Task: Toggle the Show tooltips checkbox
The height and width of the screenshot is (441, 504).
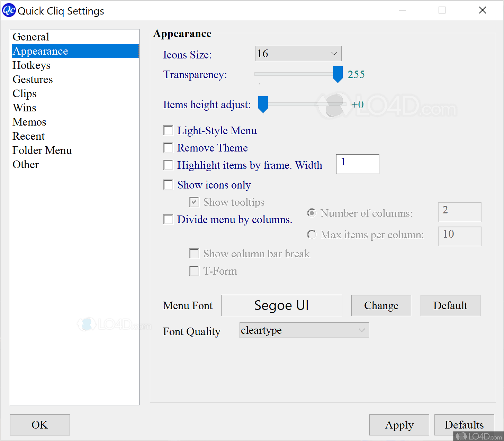Action: point(194,202)
